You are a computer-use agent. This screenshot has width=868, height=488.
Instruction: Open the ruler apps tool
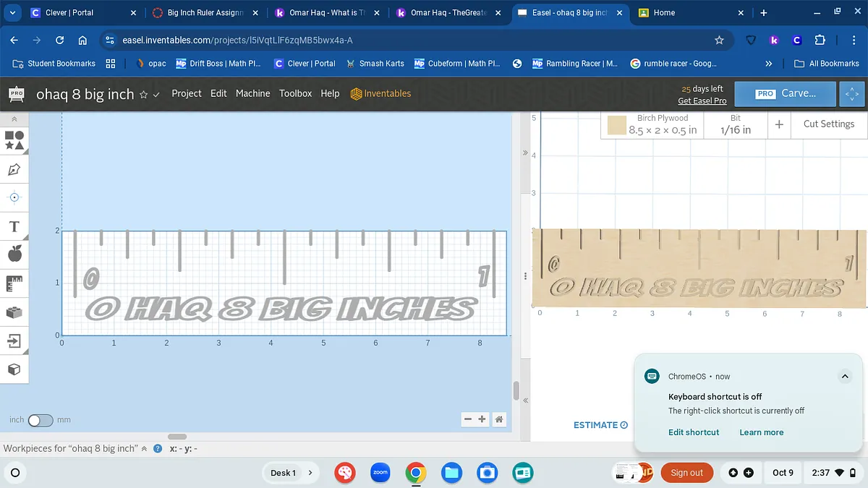[14, 283]
